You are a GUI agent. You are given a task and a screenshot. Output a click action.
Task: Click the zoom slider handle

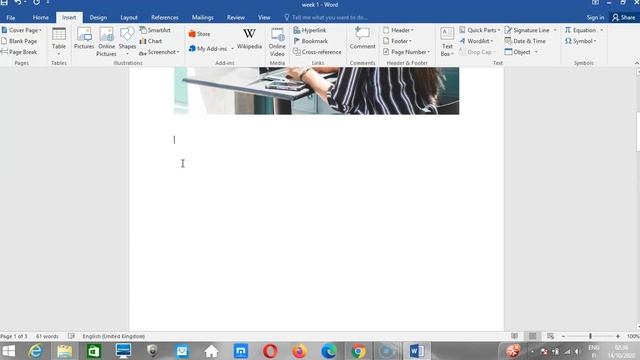[x=590, y=336]
